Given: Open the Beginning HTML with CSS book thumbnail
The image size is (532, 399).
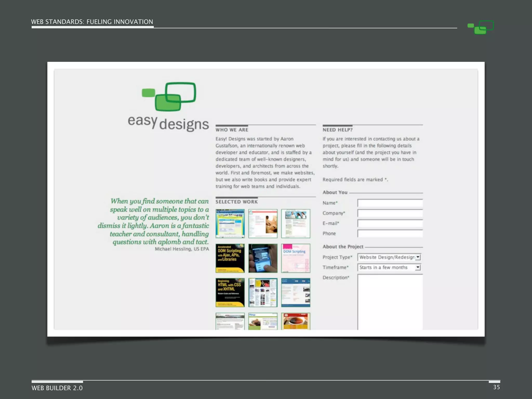Looking at the screenshot, I should point(230,292).
